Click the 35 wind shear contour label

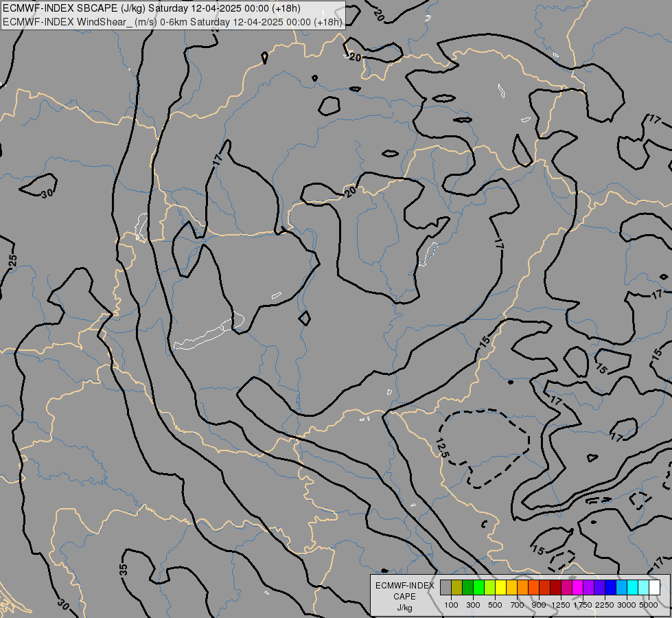[x=123, y=569]
